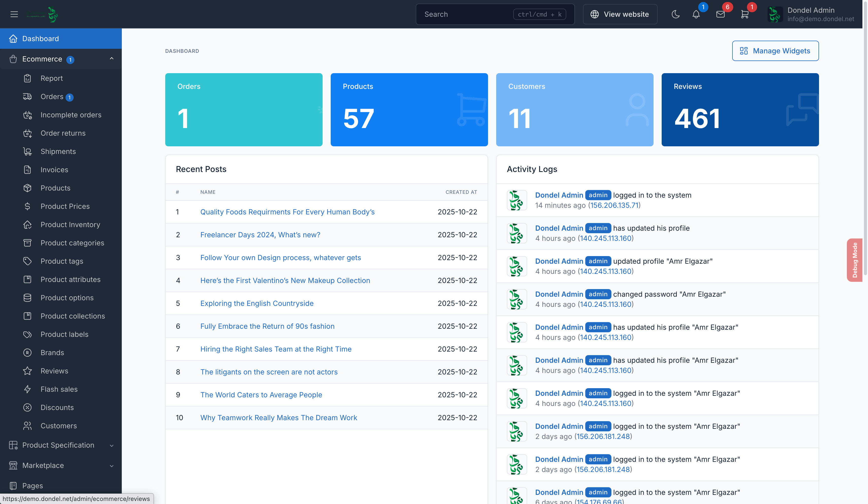Click the shopping cart icon in header
Image resolution: width=868 pixels, height=504 pixels.
(744, 14)
